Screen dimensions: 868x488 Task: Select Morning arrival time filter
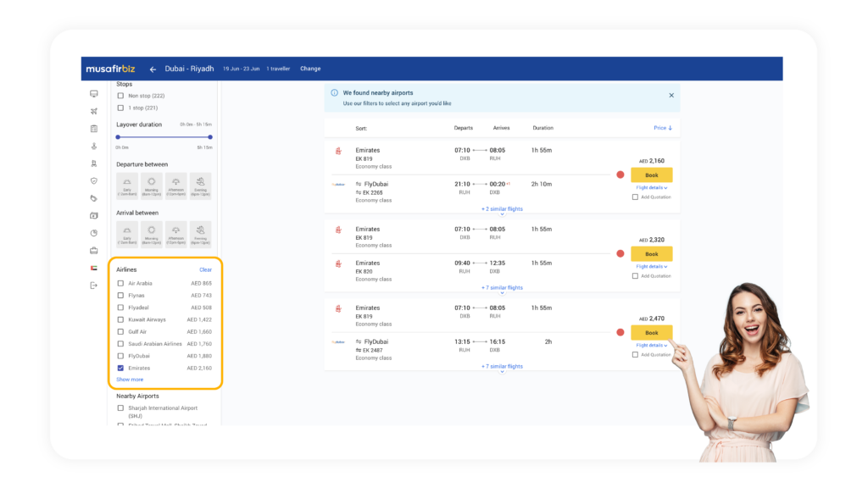tap(152, 234)
